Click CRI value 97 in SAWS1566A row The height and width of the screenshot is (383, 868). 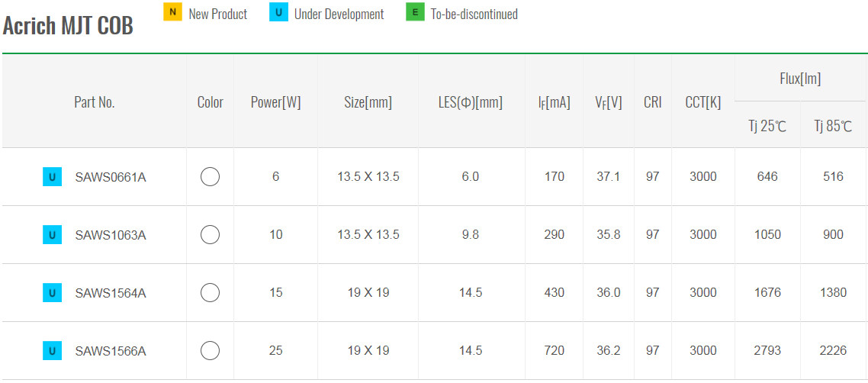[653, 351]
